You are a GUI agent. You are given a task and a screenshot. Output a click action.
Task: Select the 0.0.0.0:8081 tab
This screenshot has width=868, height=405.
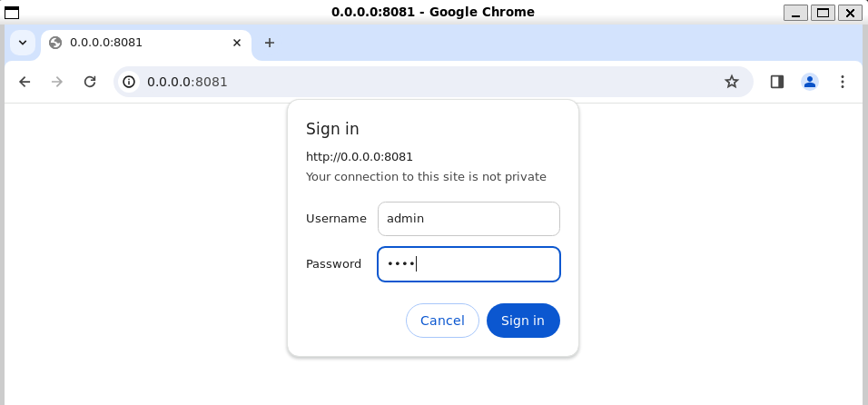(x=136, y=43)
